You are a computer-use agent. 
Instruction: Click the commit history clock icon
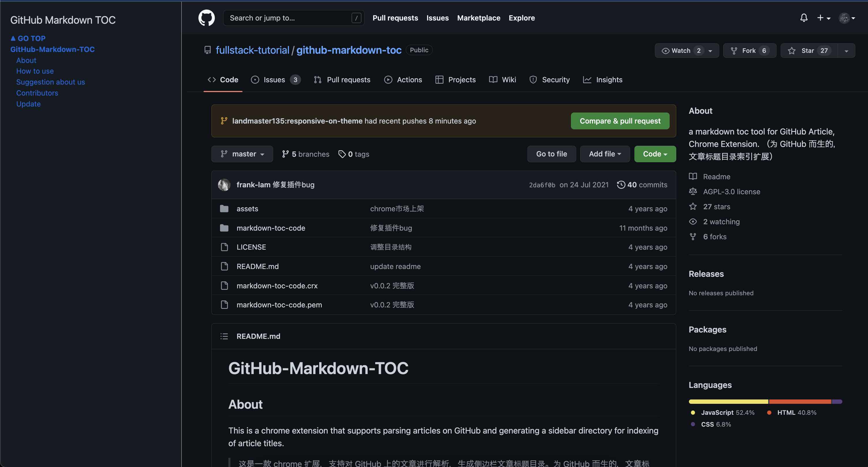click(x=622, y=184)
